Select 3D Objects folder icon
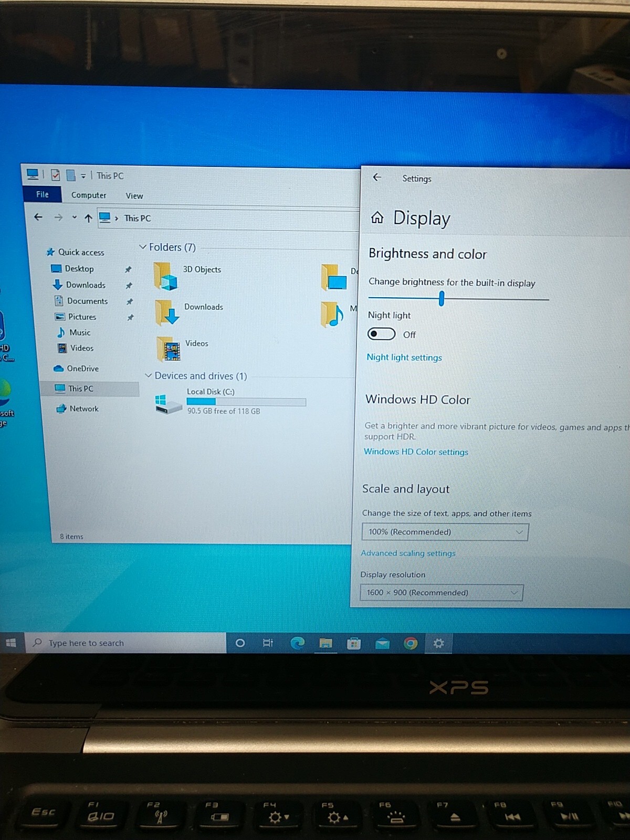630x840 pixels. click(166, 276)
